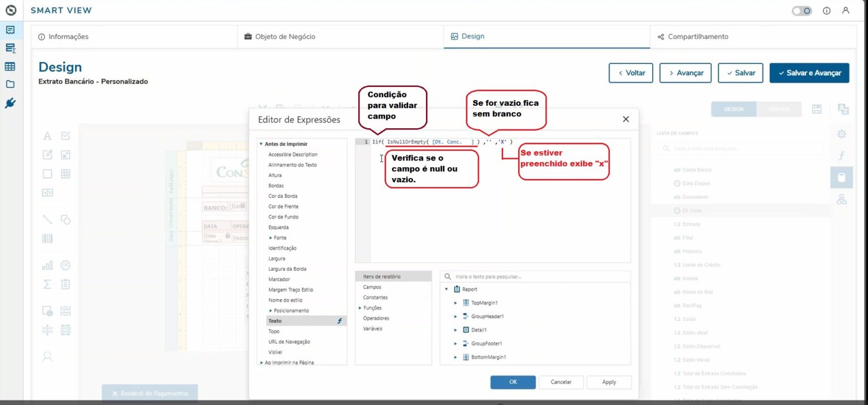Confirm the expression with OK

coord(513,382)
